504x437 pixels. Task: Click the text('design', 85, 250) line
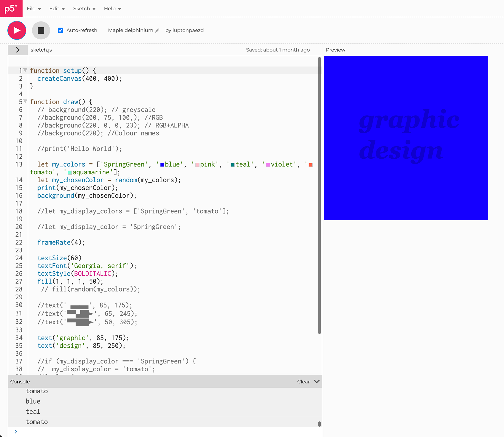81,346
